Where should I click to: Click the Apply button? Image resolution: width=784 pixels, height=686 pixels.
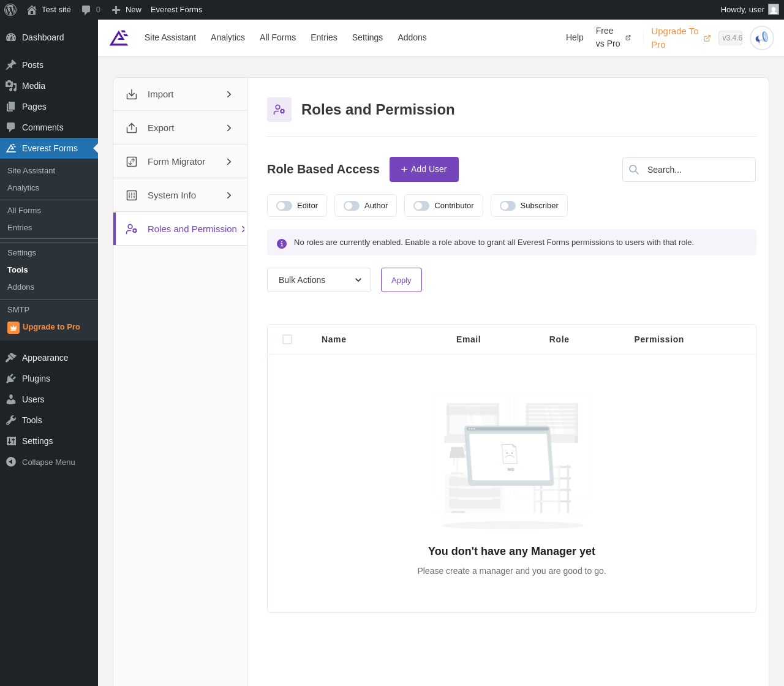tap(401, 280)
